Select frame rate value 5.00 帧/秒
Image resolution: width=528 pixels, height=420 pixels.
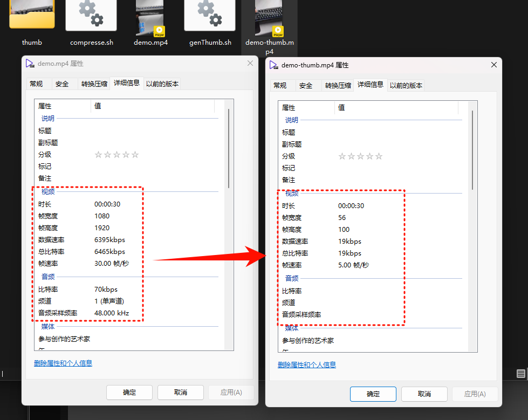coord(354,265)
